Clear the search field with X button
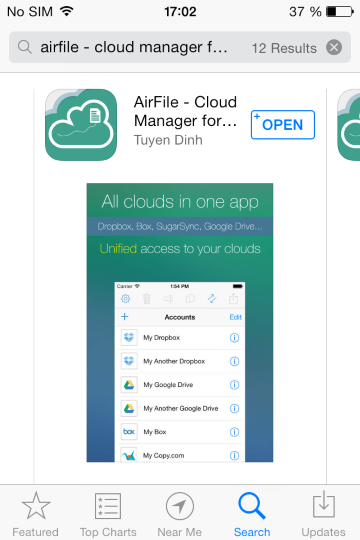The image size is (360, 540). [334, 47]
